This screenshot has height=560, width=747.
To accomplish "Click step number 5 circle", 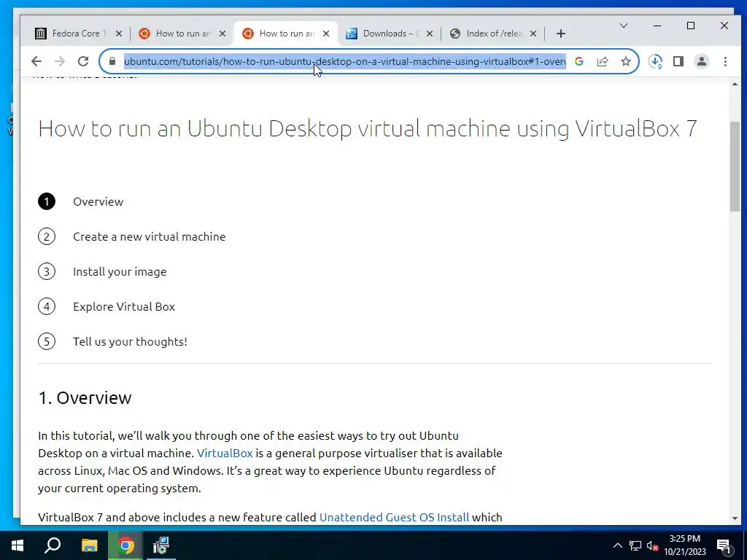I will (x=47, y=341).
